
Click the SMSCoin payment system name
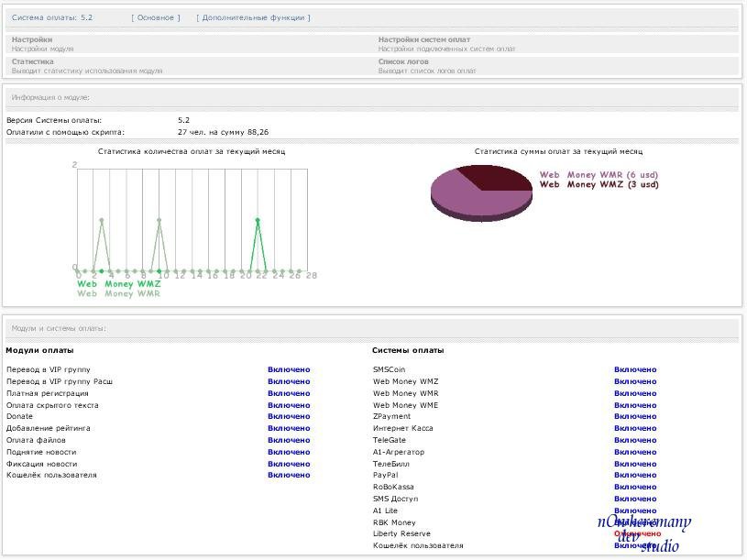pyautogui.click(x=389, y=369)
